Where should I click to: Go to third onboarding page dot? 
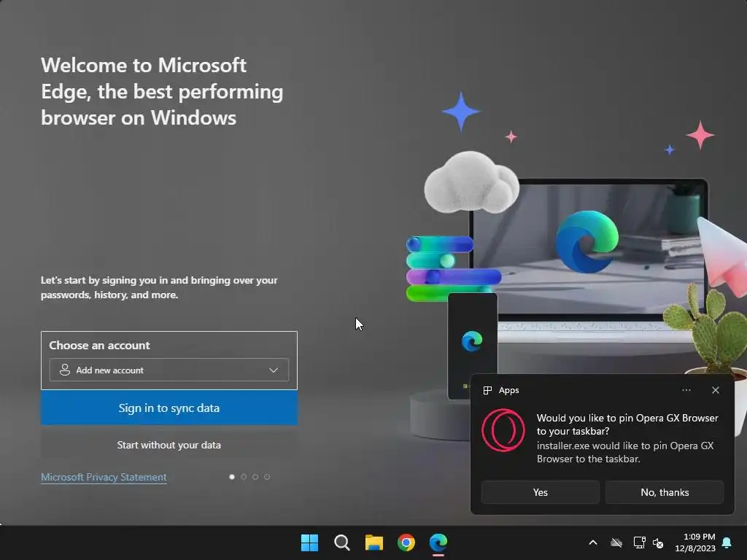tap(255, 477)
